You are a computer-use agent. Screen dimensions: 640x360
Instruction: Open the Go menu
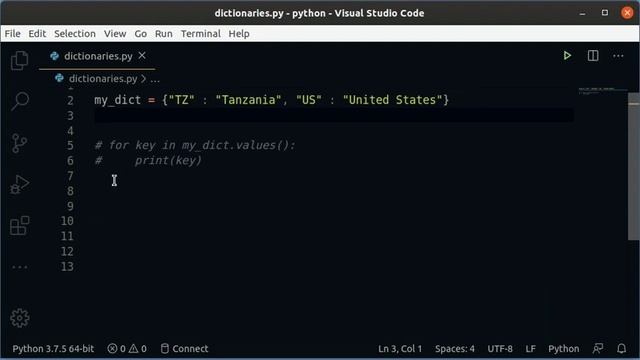[140, 33]
